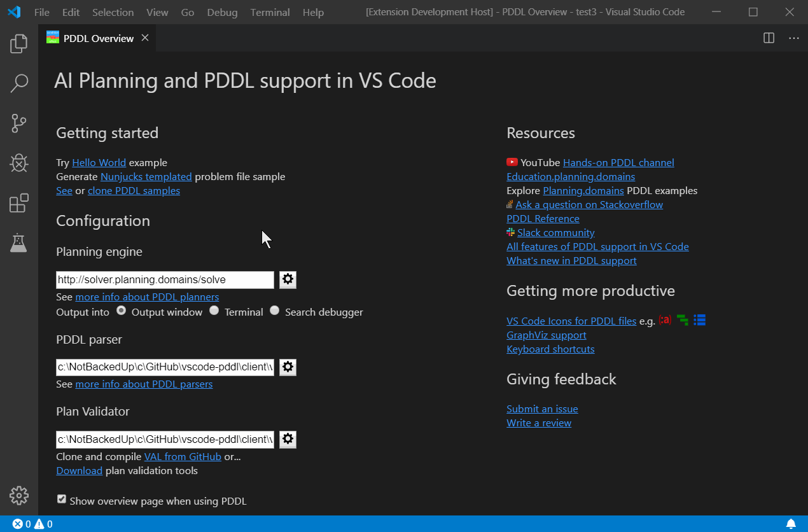Click the Planning engine URL input field

(x=165, y=279)
